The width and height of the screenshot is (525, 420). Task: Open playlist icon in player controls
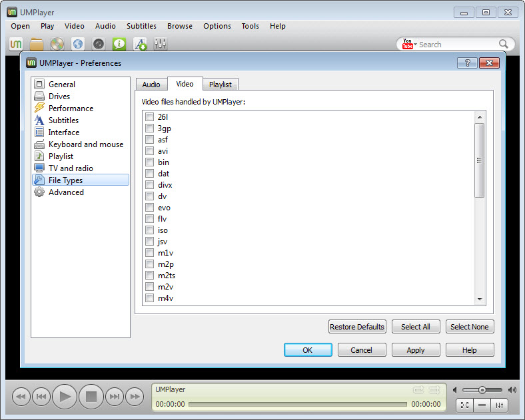(x=482, y=405)
